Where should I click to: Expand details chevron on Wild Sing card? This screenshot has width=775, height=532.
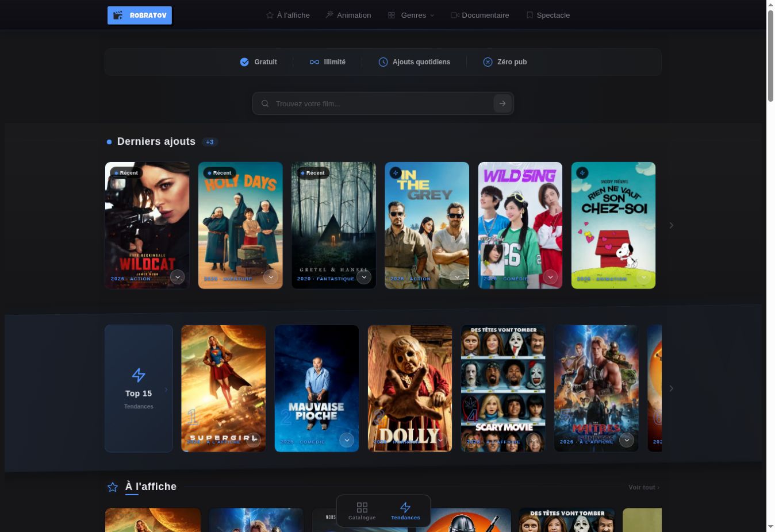pos(550,277)
